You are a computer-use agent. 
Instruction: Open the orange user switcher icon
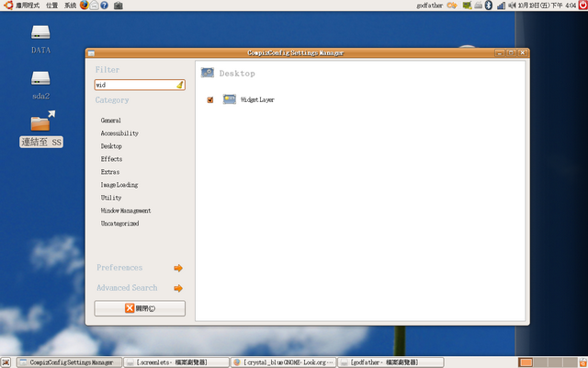451,6
